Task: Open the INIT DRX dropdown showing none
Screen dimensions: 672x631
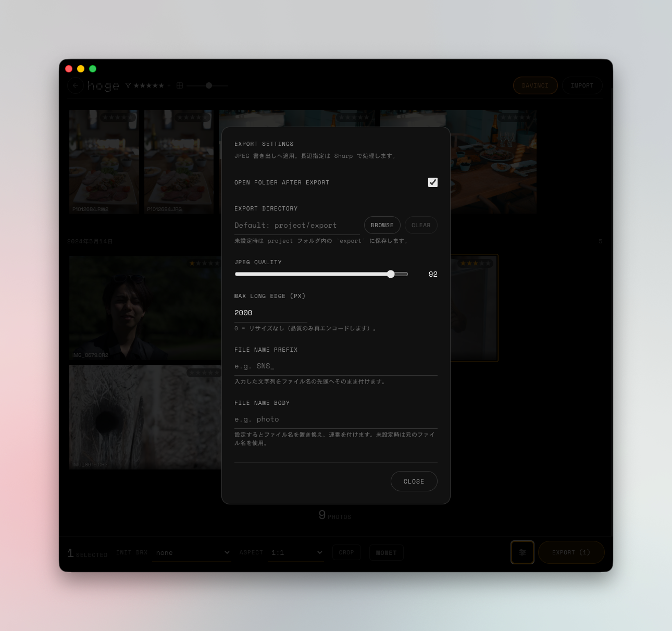Action: (x=192, y=552)
